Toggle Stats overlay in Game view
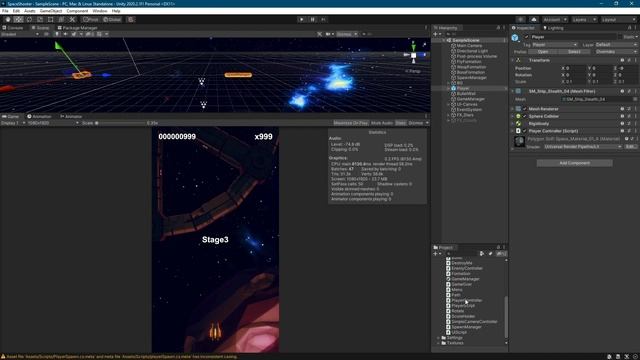Viewport: 640px width, 360px height. (x=401, y=123)
